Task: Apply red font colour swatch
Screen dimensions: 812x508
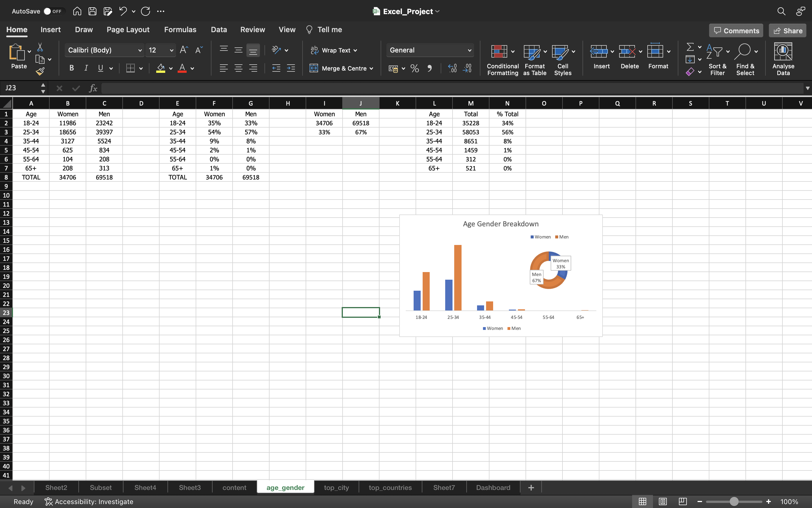Action: tap(182, 68)
